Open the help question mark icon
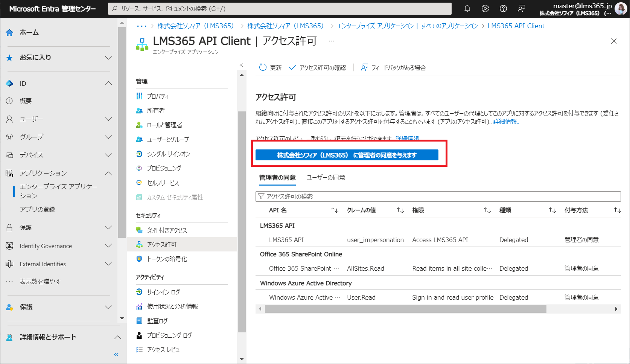 coord(503,9)
